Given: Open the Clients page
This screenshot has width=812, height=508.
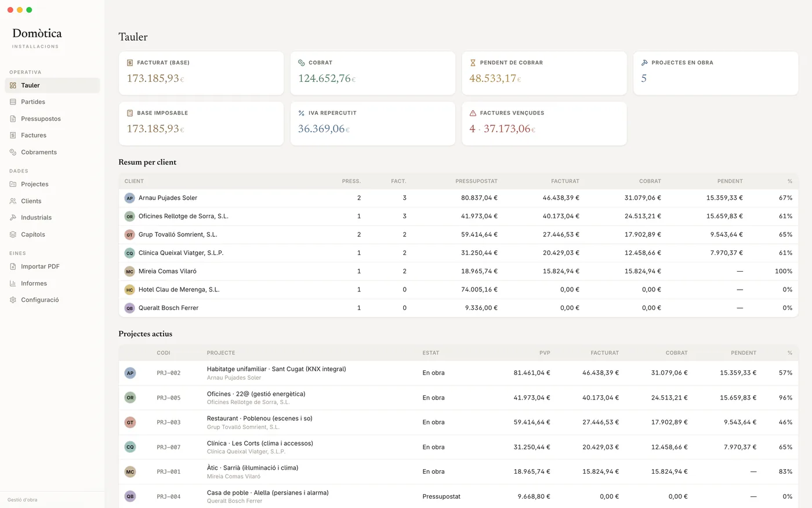Looking at the screenshot, I should pyautogui.click(x=52, y=201).
